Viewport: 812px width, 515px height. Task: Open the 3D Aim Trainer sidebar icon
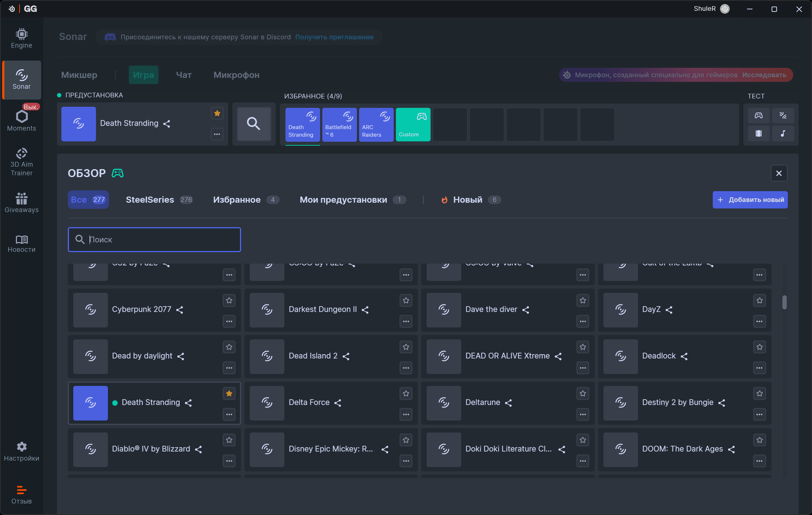(21, 162)
